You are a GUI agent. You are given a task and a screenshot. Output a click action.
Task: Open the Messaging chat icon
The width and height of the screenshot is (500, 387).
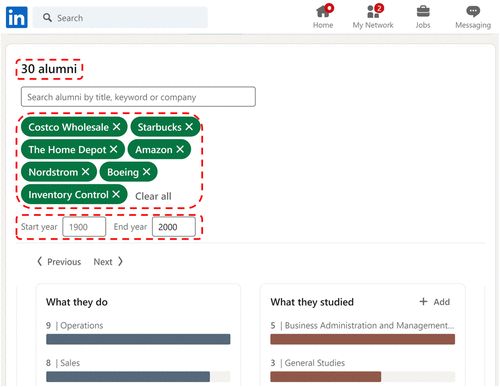[x=473, y=17]
